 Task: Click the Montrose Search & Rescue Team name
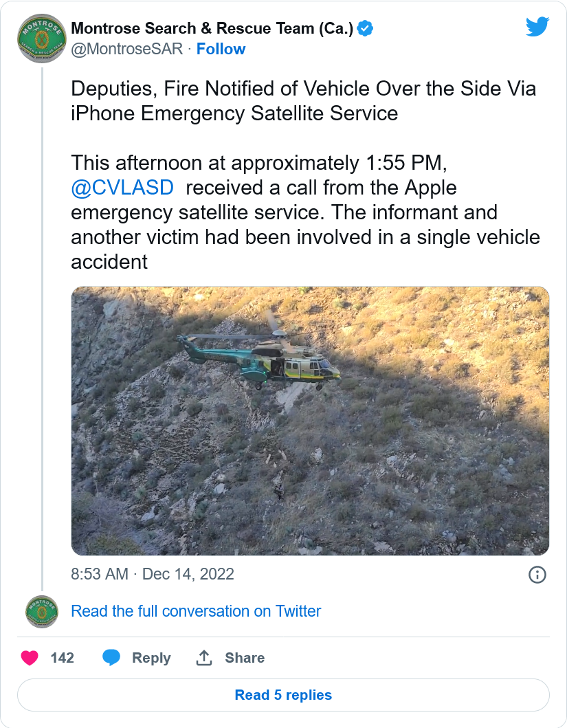click(212, 28)
